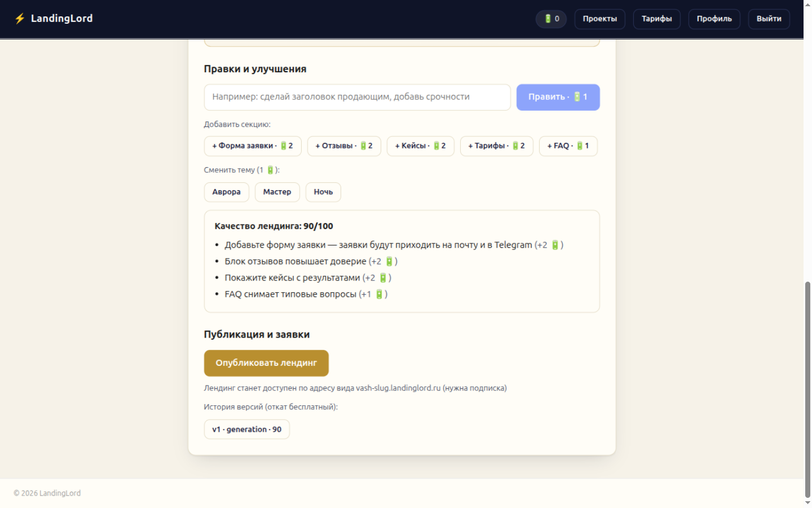Restore version v1 · generation · 90
The width and height of the screenshot is (812, 508).
click(246, 429)
